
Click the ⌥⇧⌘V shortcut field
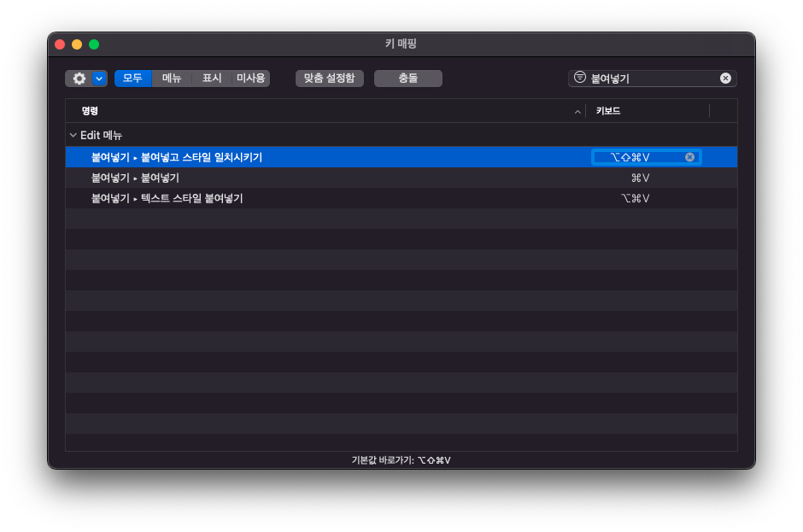pos(647,157)
